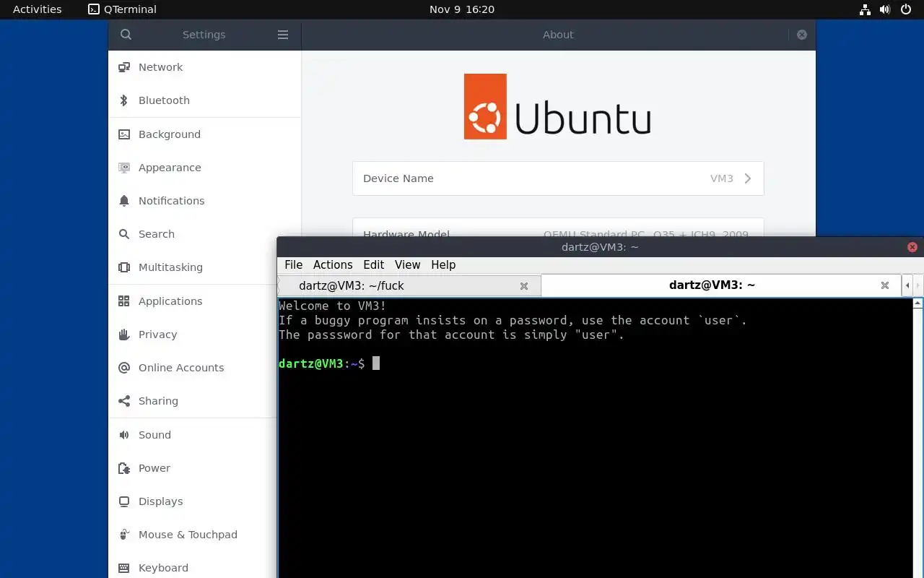Click the Background picture icon in sidebar
Viewport: 924px width, 578px height.
(x=124, y=134)
